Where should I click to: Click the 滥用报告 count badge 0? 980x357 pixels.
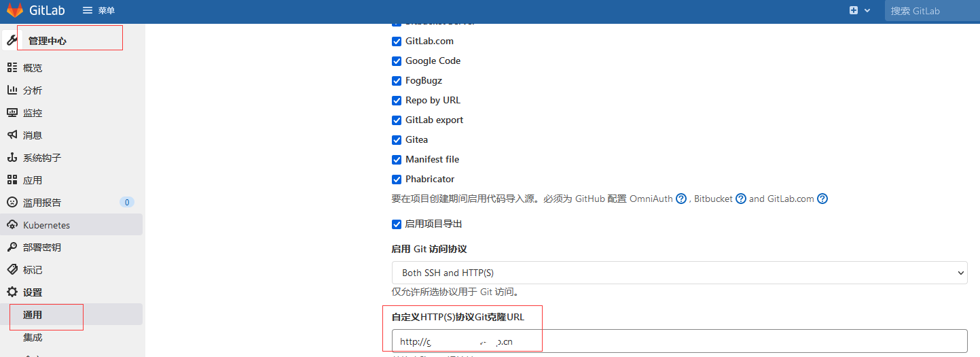127,202
